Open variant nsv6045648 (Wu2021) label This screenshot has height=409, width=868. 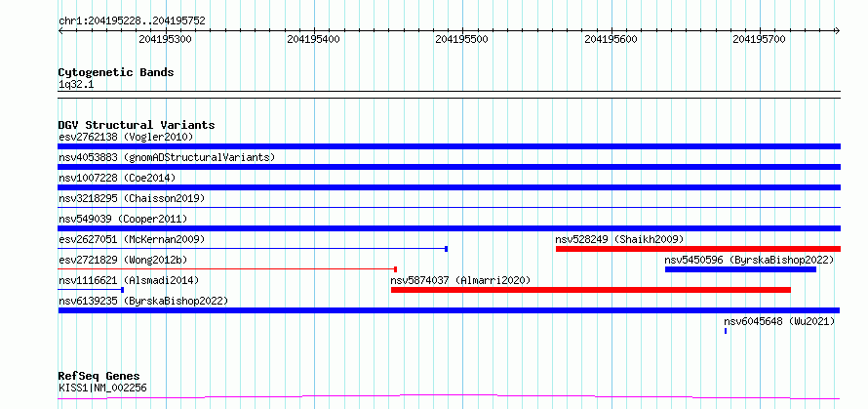click(779, 321)
